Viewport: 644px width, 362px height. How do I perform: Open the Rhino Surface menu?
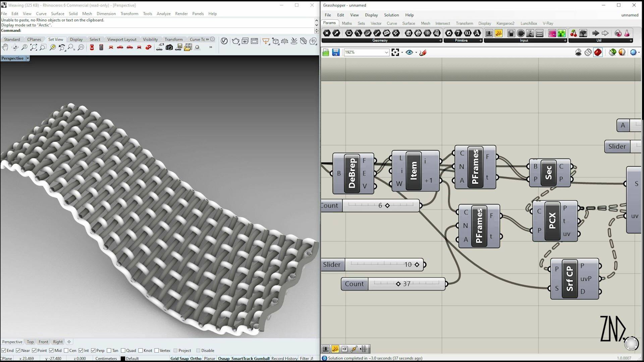[x=57, y=14]
